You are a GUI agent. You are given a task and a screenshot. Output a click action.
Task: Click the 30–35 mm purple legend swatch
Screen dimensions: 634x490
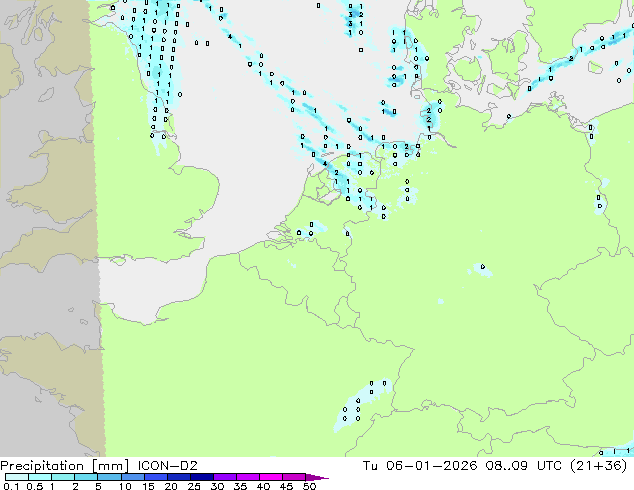click(x=224, y=477)
